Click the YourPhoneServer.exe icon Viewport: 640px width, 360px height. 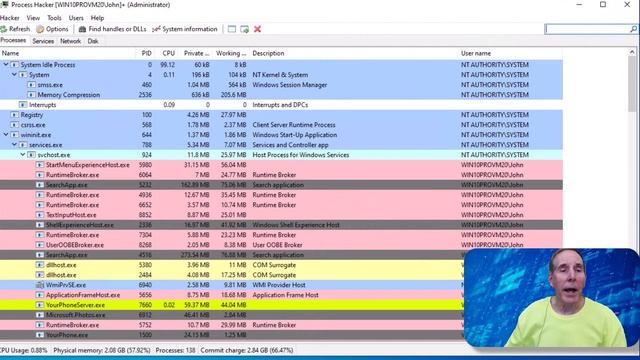point(40,305)
